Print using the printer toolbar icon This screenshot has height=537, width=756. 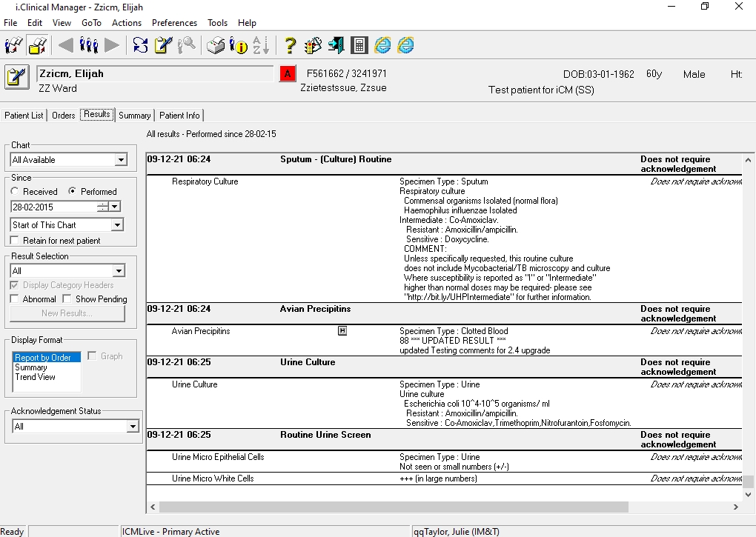216,45
